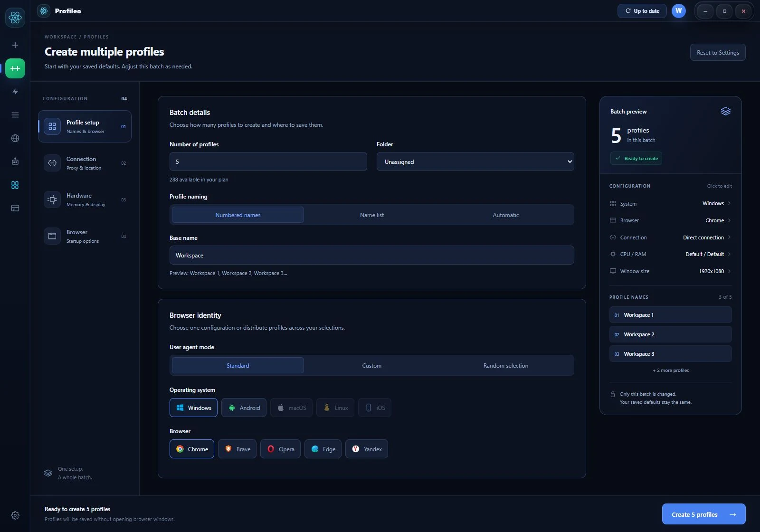Go to the Hardware configuration step
This screenshot has height=532, width=760.
tap(85, 199)
